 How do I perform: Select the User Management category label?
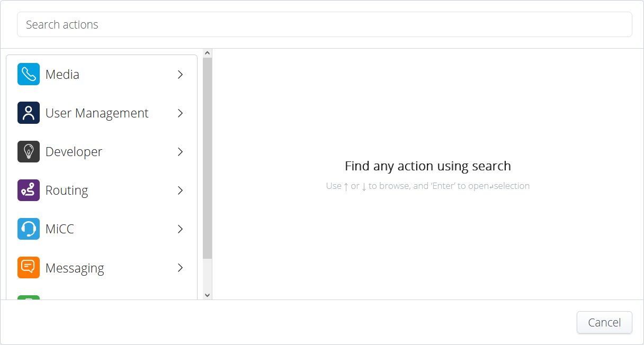pos(97,113)
